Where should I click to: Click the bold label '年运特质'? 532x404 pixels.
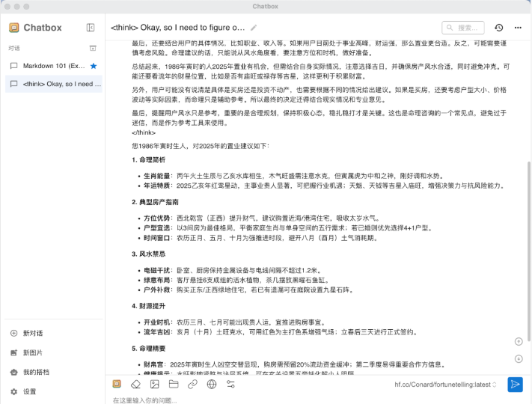(156, 186)
